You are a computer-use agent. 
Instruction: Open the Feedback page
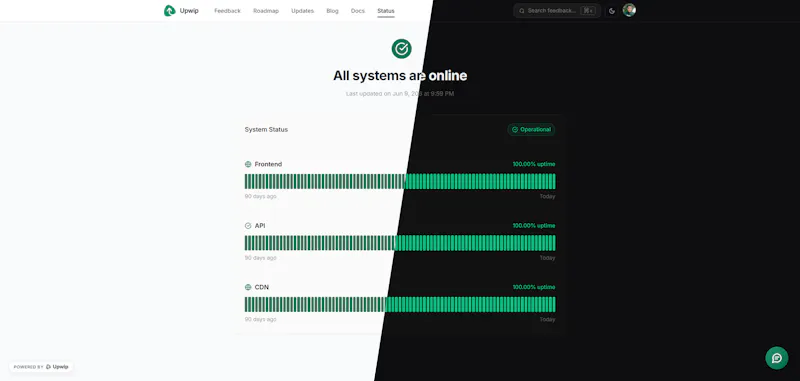tap(227, 11)
